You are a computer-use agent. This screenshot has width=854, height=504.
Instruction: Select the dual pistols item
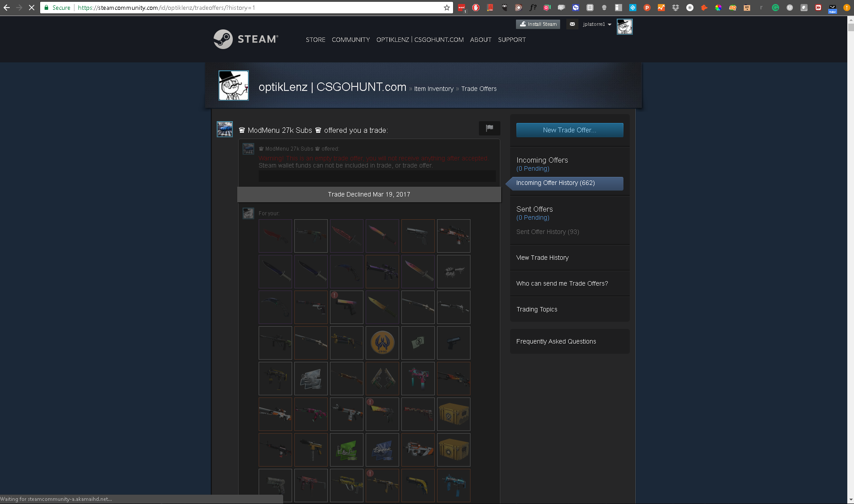point(382,378)
